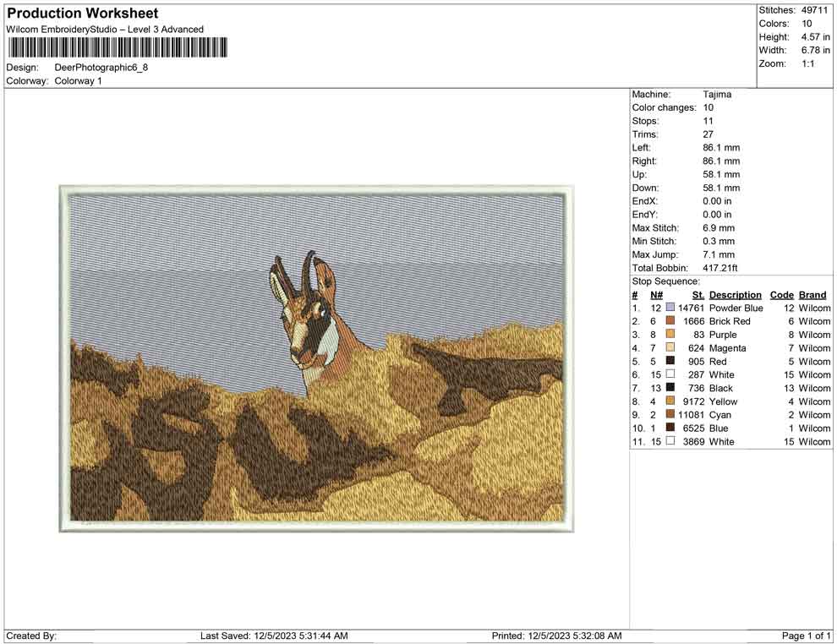Image resolution: width=837 pixels, height=644 pixels.
Task: Click the Zoom value '1:1'
Action: pos(807,63)
